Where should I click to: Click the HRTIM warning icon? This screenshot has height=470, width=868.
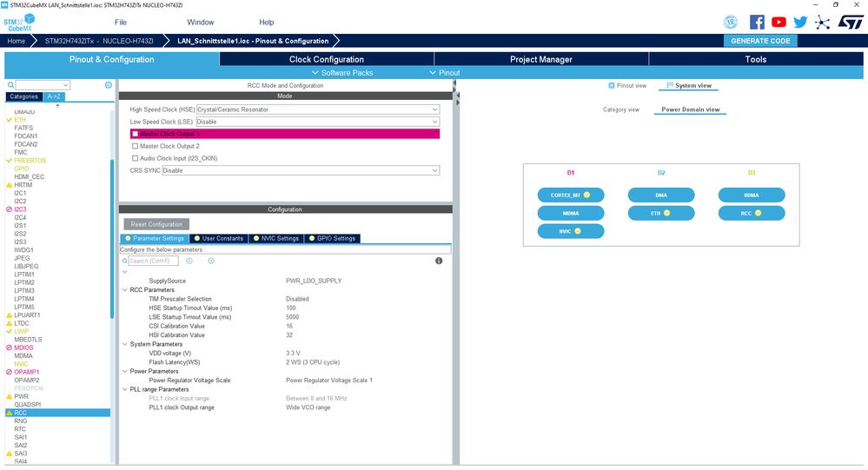point(9,185)
